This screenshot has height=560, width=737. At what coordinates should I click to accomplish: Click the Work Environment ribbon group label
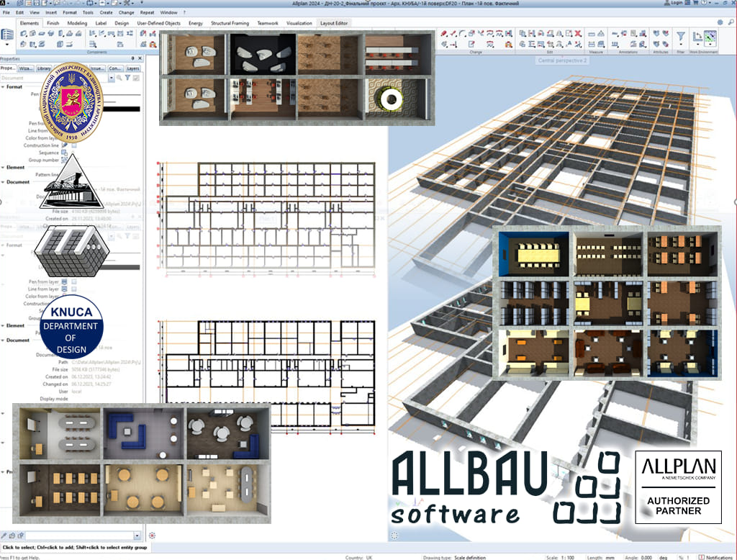(704, 53)
